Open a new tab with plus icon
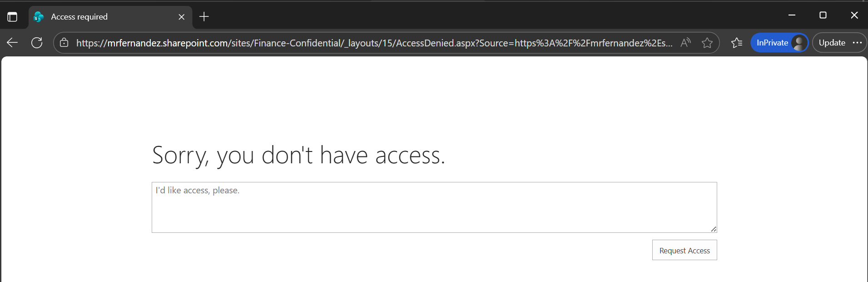868x282 pixels. [x=204, y=17]
